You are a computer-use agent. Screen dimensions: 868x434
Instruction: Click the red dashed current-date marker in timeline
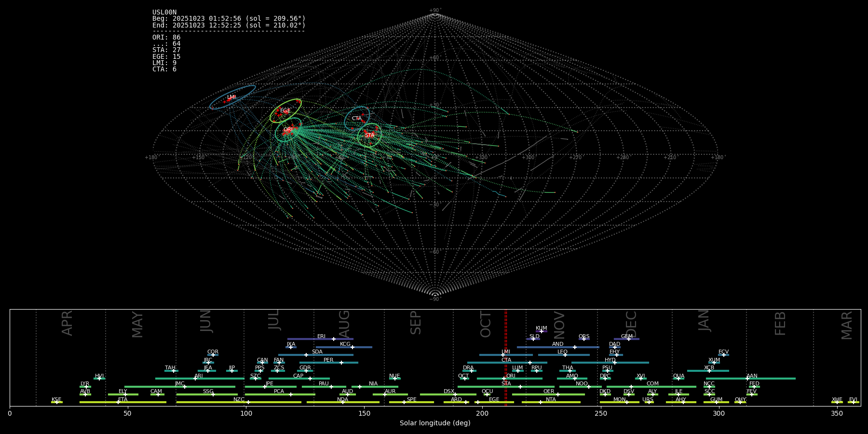click(506, 357)
